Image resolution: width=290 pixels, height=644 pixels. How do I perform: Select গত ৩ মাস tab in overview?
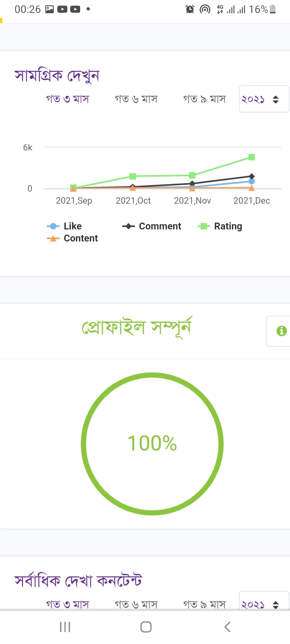(67, 99)
